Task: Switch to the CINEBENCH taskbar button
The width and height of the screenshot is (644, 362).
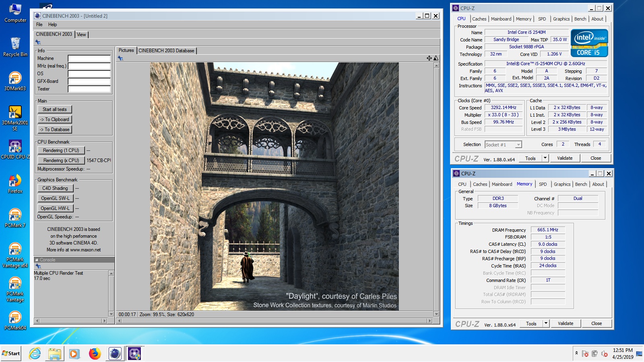Action: tap(115, 354)
